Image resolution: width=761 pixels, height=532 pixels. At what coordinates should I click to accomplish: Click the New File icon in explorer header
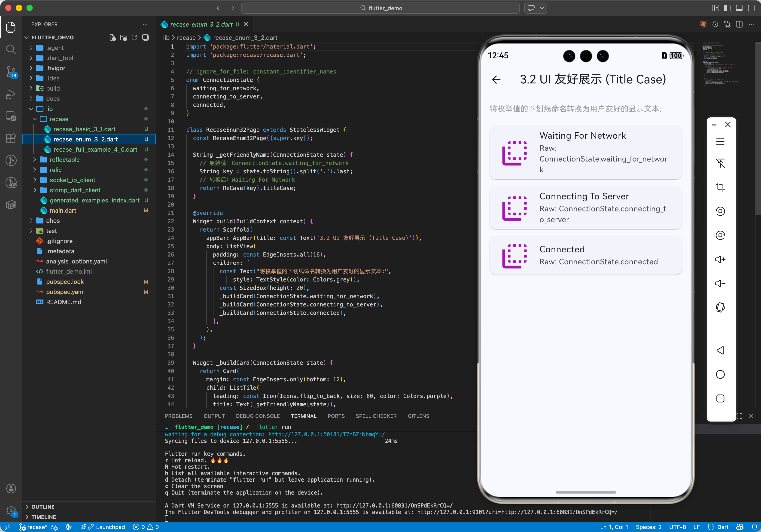click(x=113, y=37)
